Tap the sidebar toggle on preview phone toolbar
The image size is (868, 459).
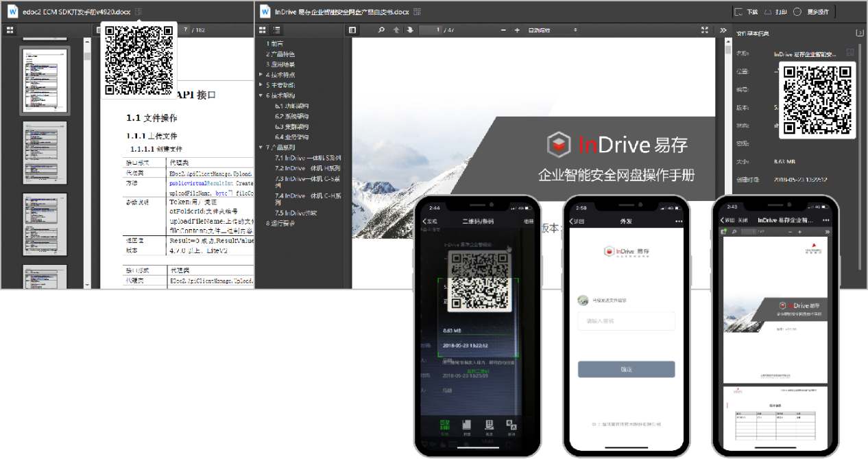point(723,233)
